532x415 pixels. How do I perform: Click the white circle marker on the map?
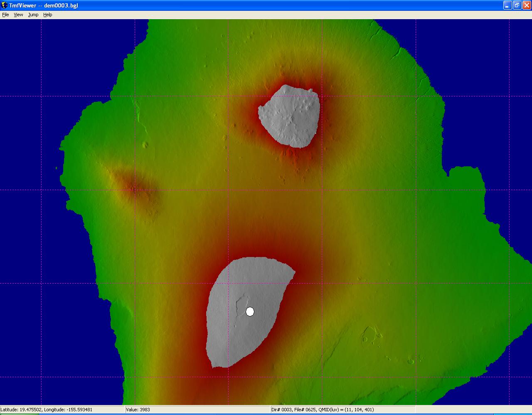[250, 311]
